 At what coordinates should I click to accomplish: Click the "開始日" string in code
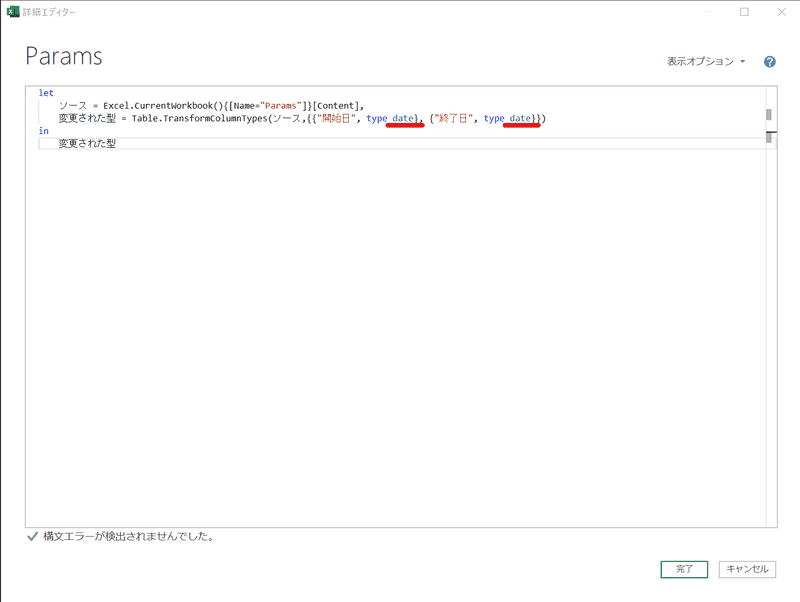337,119
